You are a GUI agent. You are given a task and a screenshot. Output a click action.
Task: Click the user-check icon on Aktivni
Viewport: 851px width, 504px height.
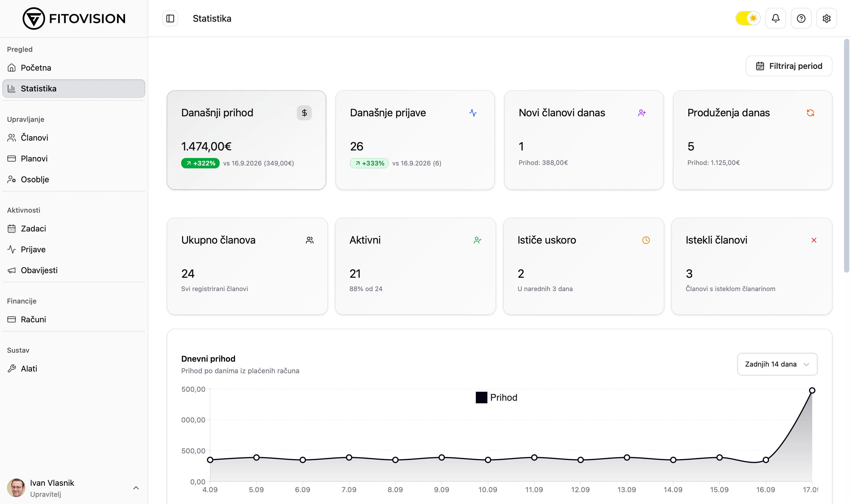pos(478,240)
